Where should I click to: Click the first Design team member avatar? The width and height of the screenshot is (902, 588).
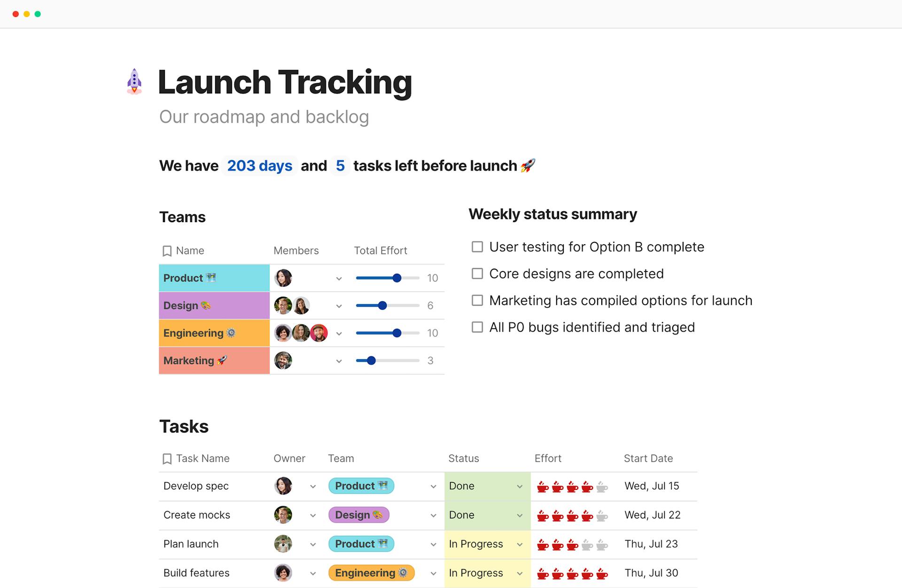click(x=283, y=305)
